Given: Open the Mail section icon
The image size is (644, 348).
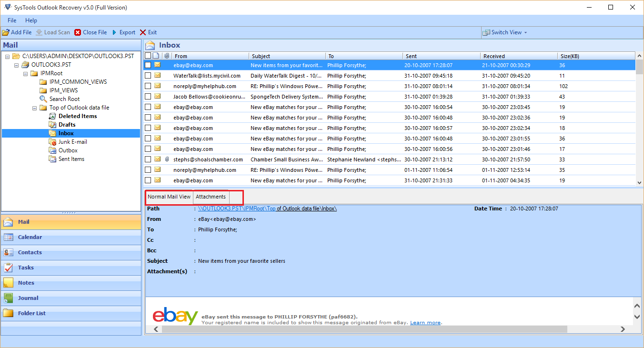Looking at the screenshot, I should 8,222.
